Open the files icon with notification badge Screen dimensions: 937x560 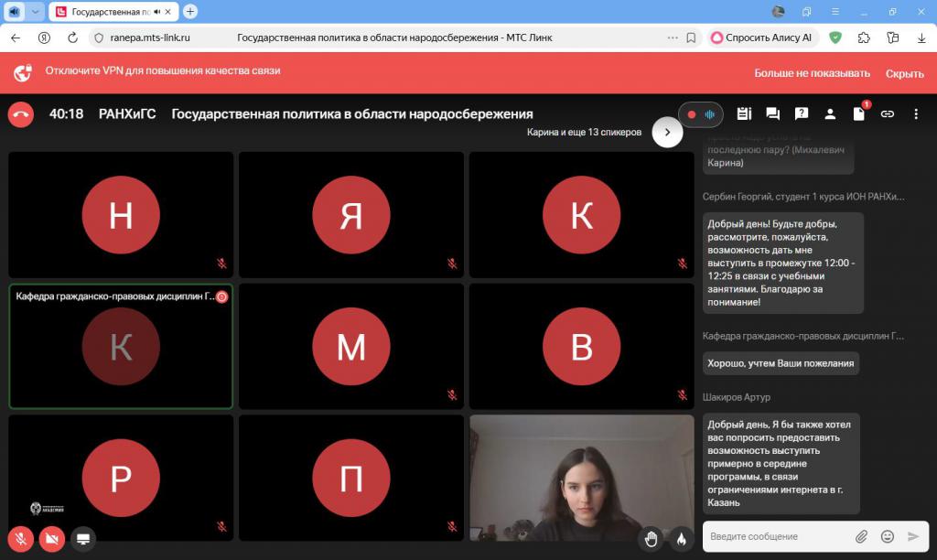click(x=858, y=114)
